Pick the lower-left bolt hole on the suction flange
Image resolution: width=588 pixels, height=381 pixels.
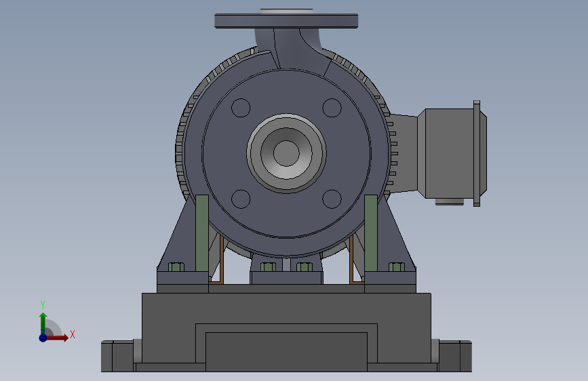[x=241, y=199]
